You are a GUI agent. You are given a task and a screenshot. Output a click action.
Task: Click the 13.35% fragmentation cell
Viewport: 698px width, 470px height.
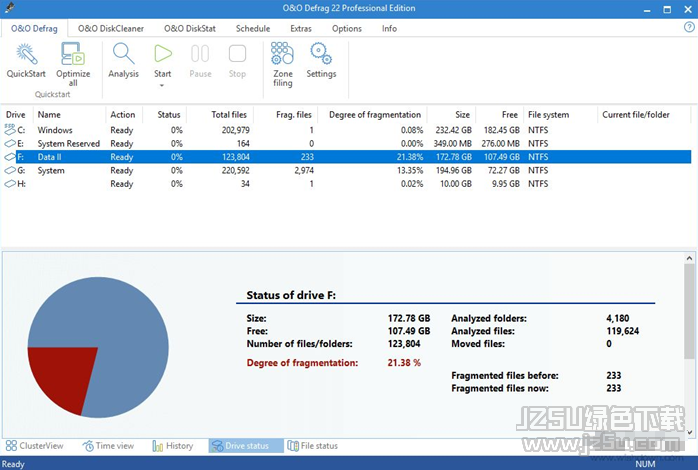[410, 170]
